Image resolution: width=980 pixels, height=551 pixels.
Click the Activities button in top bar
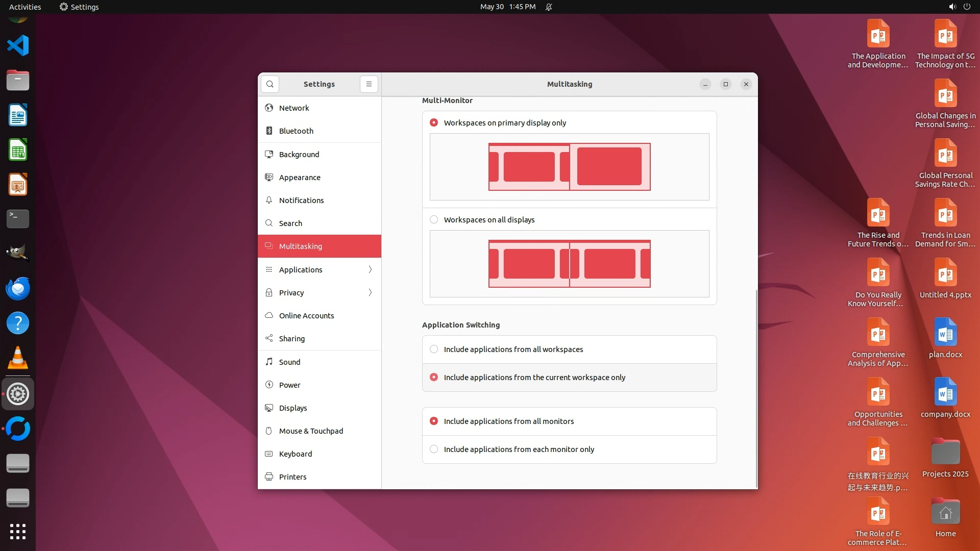[25, 7]
